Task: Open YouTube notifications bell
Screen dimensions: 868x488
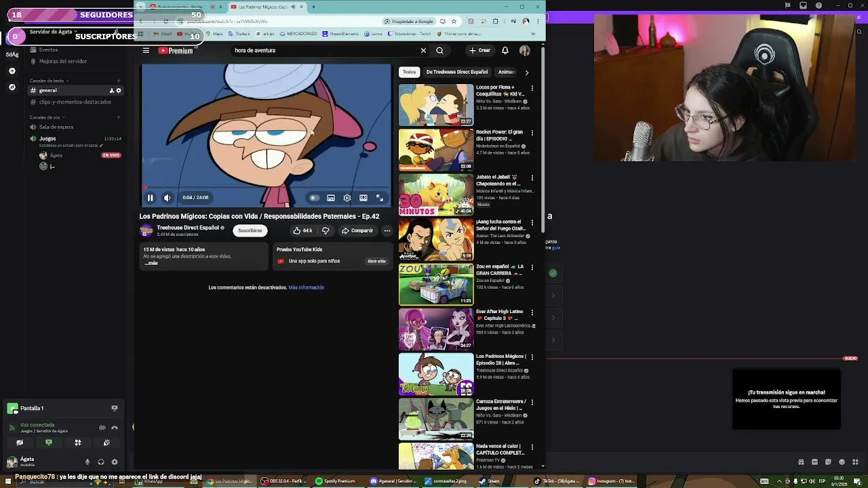Action: tap(505, 50)
